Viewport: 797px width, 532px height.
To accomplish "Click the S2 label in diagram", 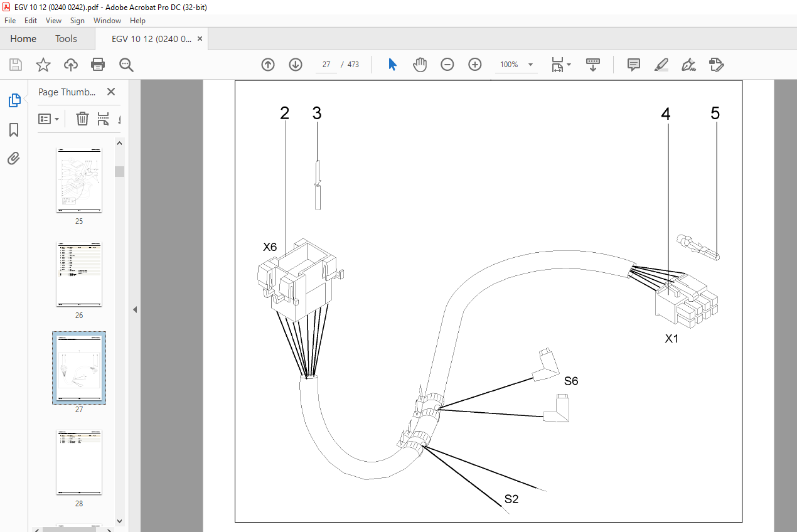I will [511, 499].
